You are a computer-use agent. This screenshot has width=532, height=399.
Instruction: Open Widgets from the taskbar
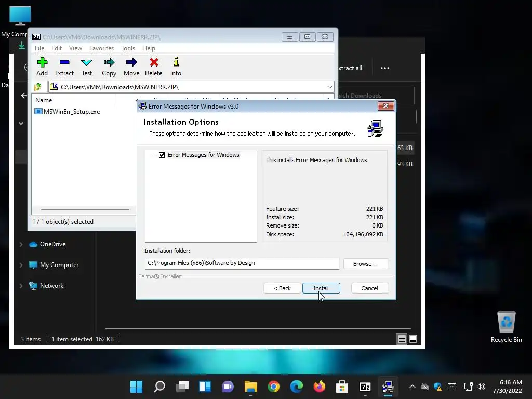[205, 387]
